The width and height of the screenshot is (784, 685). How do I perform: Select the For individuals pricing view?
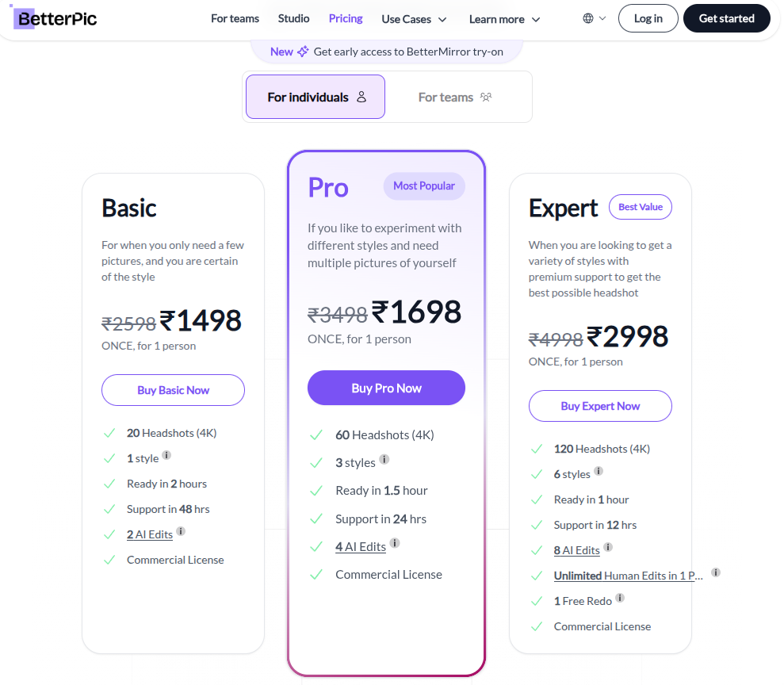point(315,94)
